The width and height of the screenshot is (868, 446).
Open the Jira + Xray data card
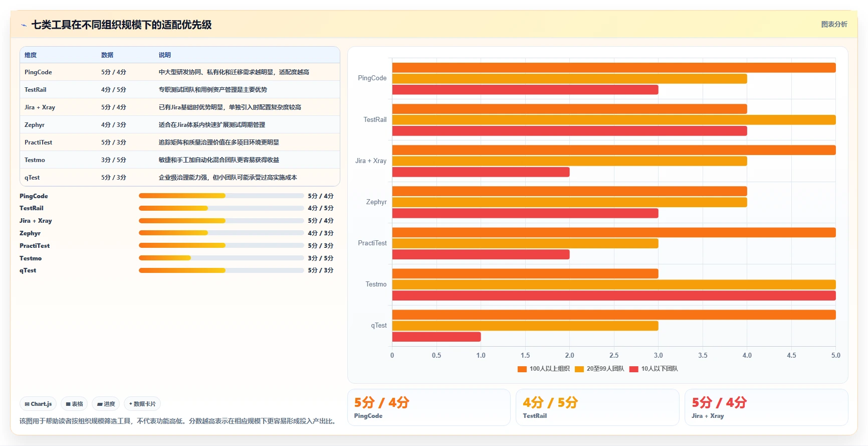click(x=766, y=407)
